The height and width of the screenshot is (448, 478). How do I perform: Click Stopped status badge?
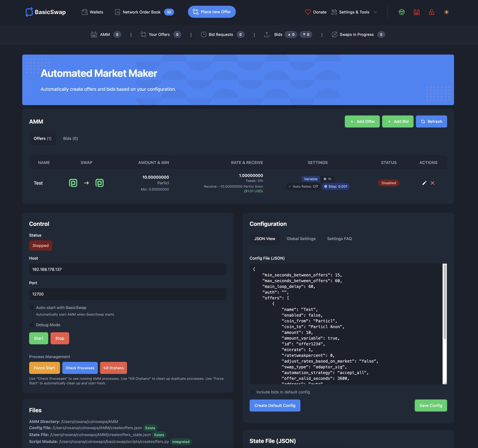[x=41, y=246]
